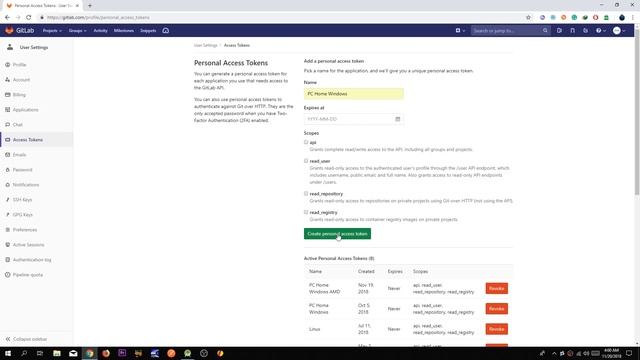This screenshot has width=640, height=360.
Task: Open Chrome from the taskbar
Action: click(x=89, y=353)
